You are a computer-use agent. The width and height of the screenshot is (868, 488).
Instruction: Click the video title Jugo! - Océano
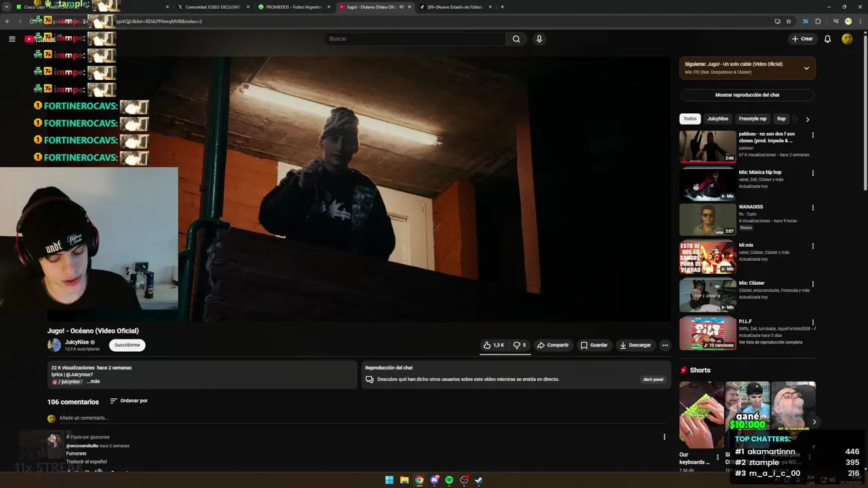(x=93, y=331)
